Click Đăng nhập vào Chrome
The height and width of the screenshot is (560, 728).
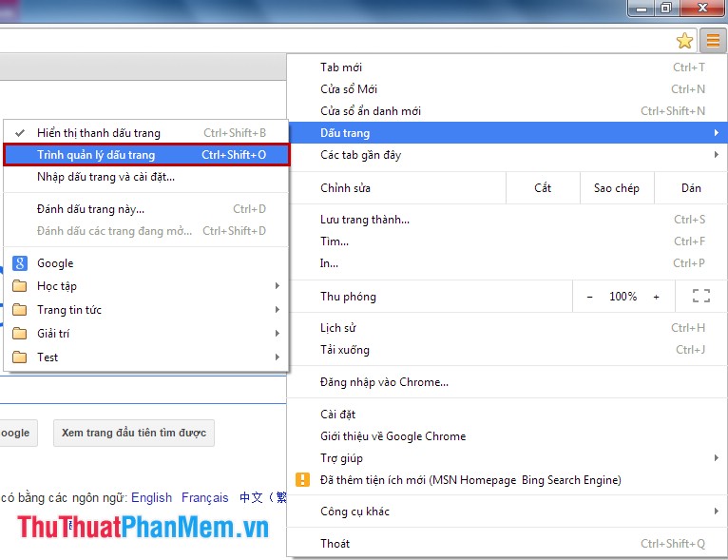pyautogui.click(x=507, y=382)
